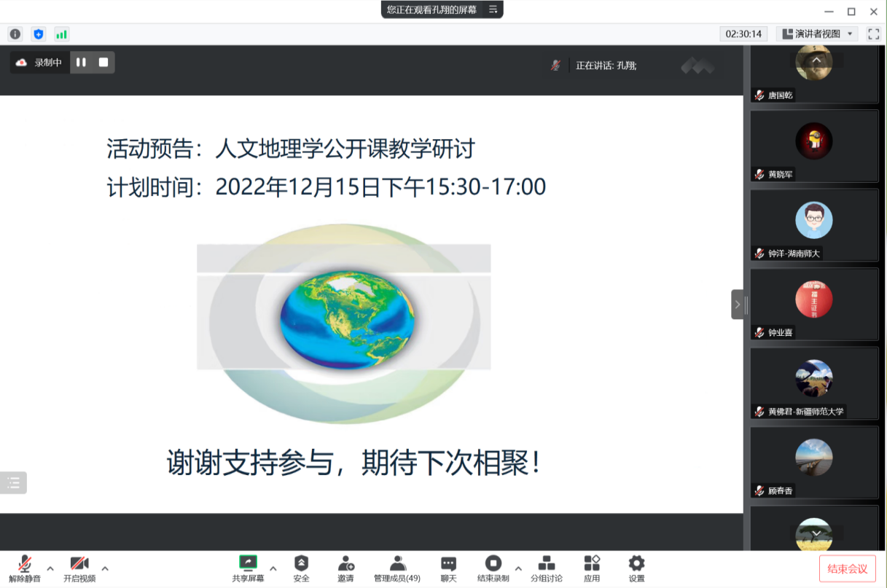Open Breakout Rooms discussion icon

546,568
